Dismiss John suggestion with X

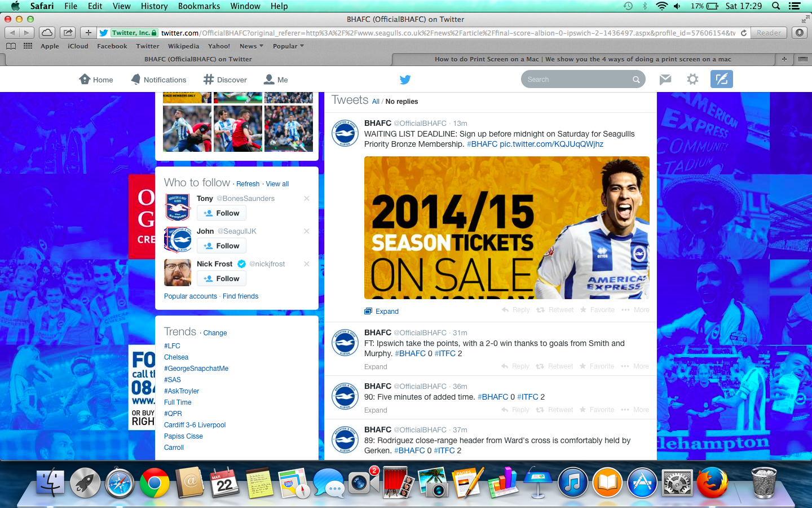307,231
